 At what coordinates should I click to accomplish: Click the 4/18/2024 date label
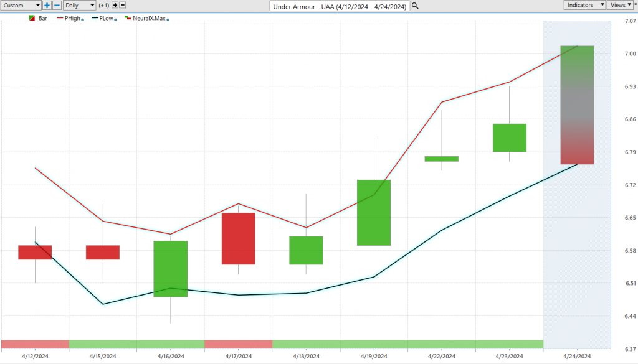(x=306, y=357)
